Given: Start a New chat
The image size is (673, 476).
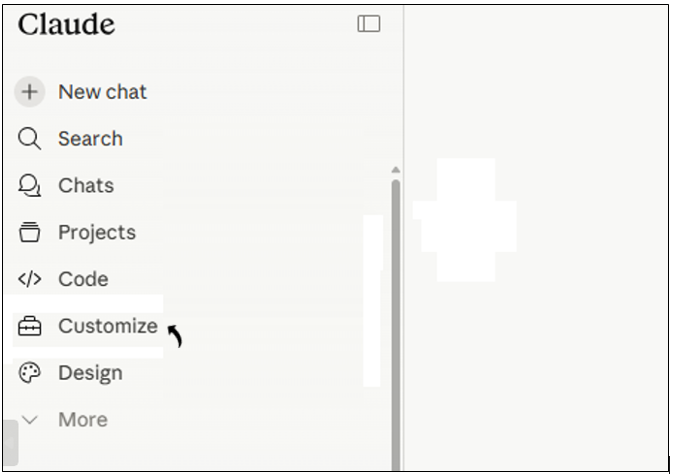Looking at the screenshot, I should click(x=103, y=92).
